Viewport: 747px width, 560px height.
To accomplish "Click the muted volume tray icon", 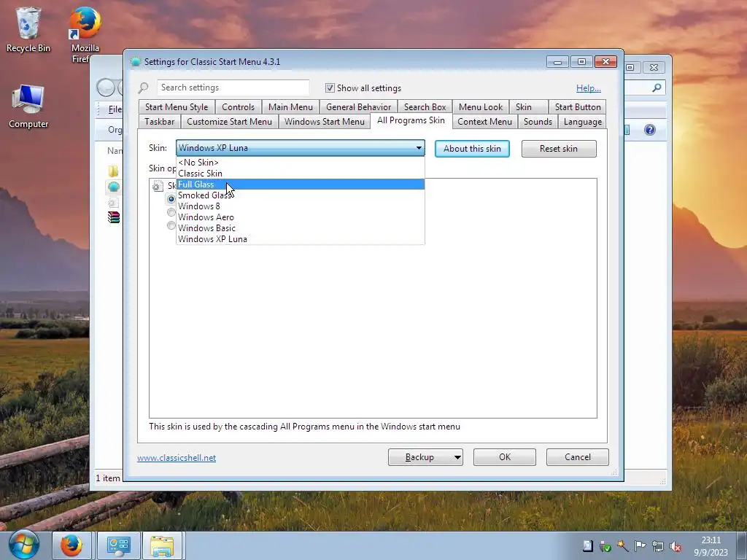I will pyautogui.click(x=676, y=546).
